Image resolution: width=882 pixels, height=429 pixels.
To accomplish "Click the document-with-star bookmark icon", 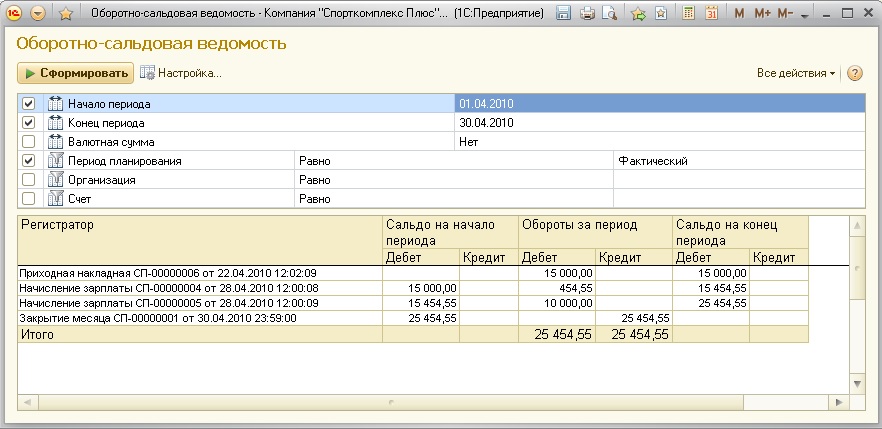I will pos(661,13).
